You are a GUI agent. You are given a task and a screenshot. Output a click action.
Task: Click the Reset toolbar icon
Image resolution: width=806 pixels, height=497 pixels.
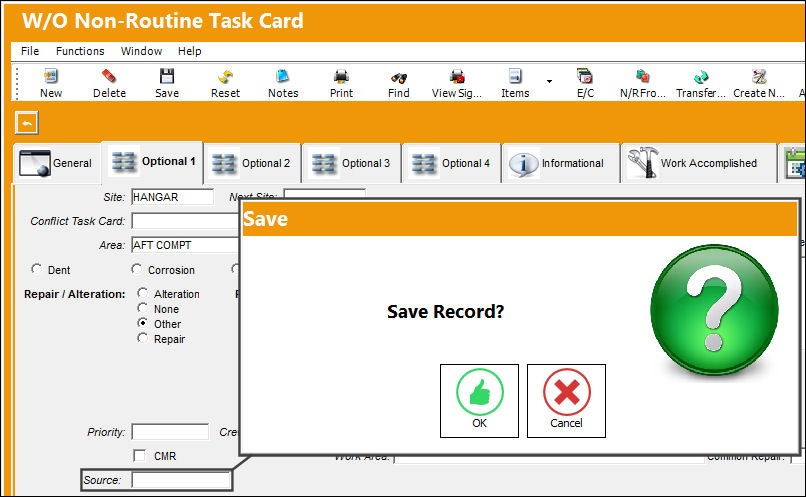(x=225, y=77)
